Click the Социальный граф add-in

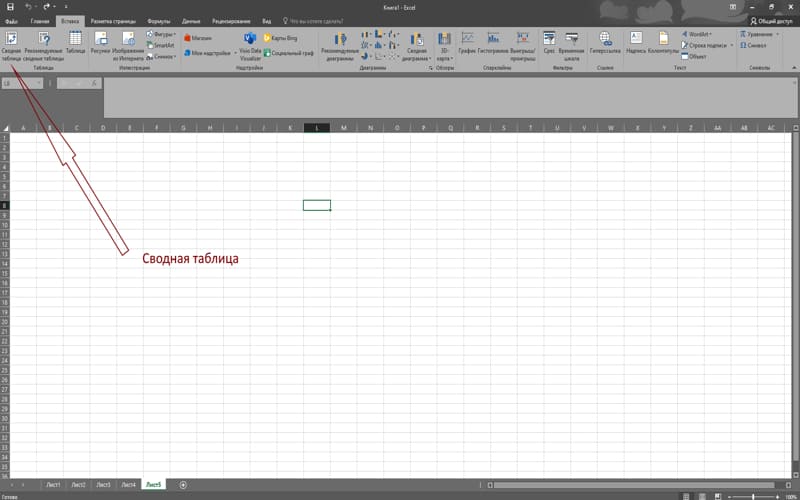pos(289,53)
